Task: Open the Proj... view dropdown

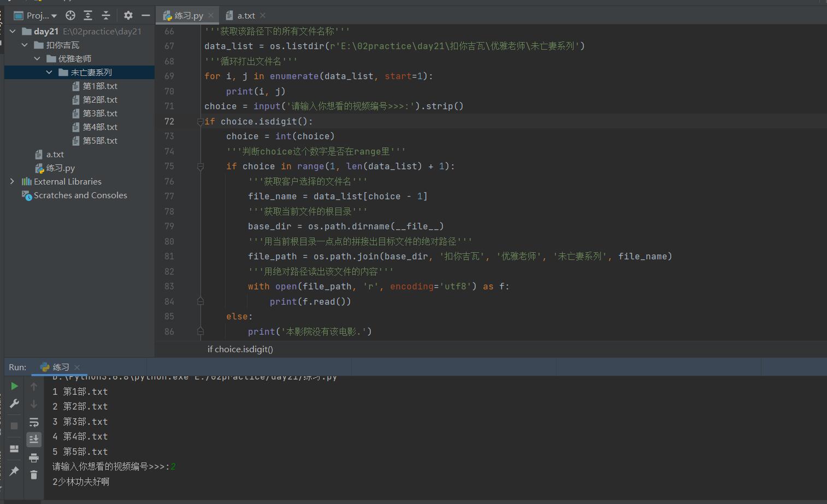Action: [x=36, y=15]
